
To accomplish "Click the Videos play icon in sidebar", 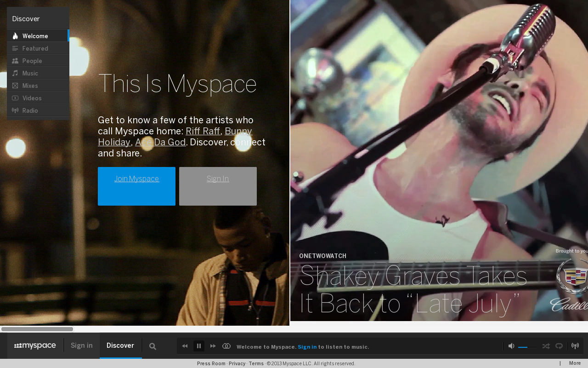I will click(15, 98).
